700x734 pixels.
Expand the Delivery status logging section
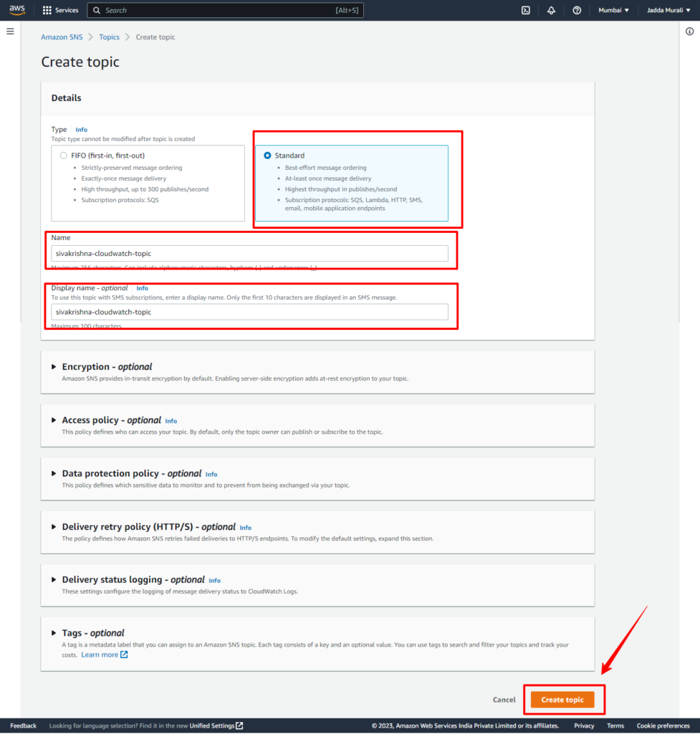[x=53, y=580]
